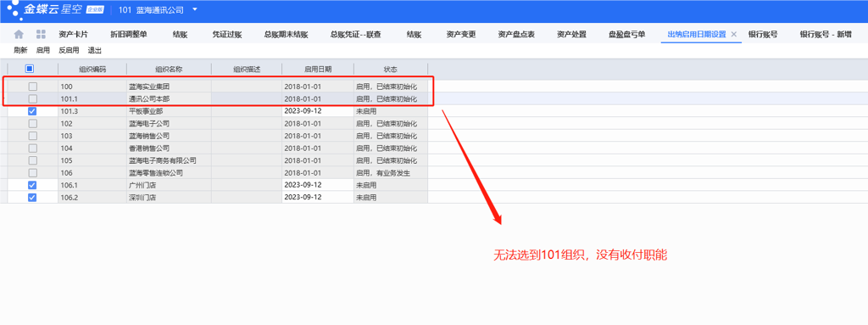This screenshot has width=868, height=325.
Task: Check the box for row 100 蓝海实业集团
Action: click(33, 87)
